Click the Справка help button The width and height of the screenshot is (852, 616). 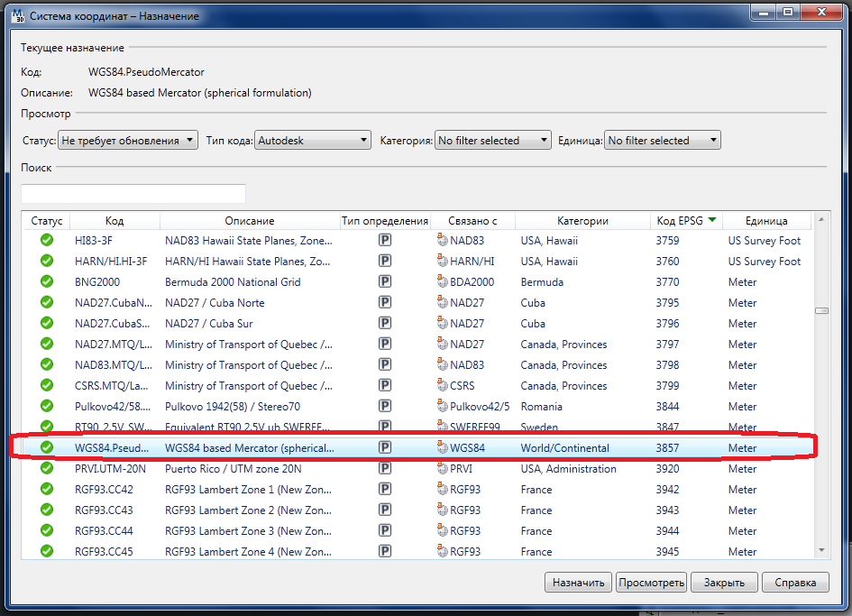794,583
